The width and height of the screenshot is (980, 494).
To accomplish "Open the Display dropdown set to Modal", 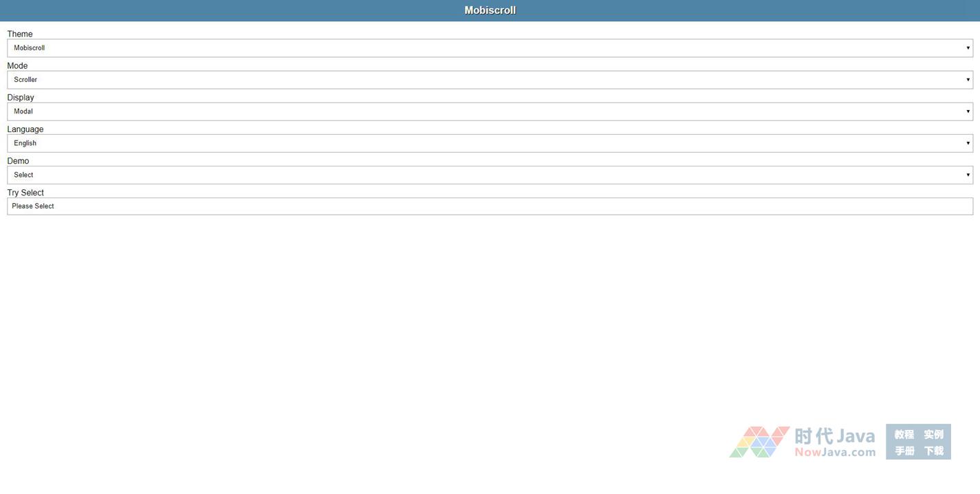I will (490, 111).
